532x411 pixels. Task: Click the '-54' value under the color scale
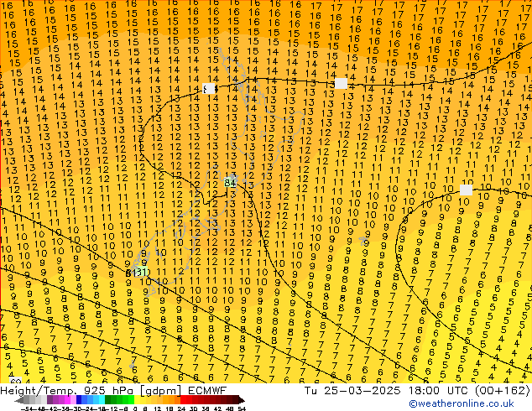pos(27,408)
